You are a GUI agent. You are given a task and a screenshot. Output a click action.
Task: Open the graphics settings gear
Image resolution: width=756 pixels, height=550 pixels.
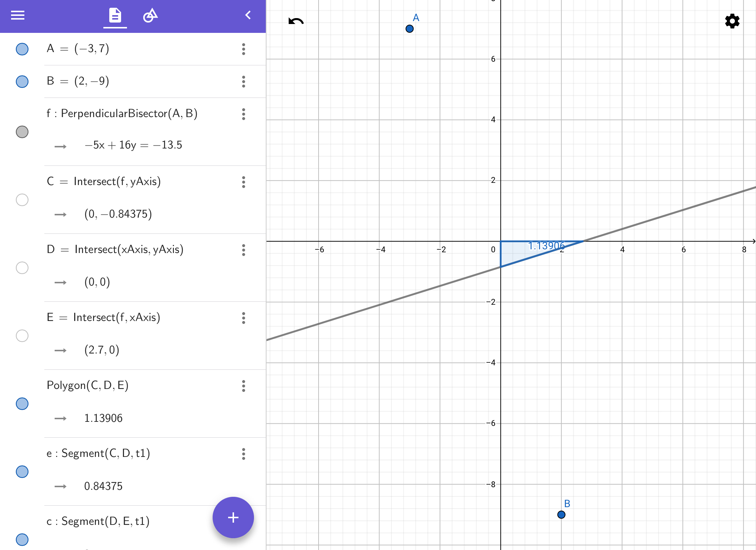tap(732, 21)
